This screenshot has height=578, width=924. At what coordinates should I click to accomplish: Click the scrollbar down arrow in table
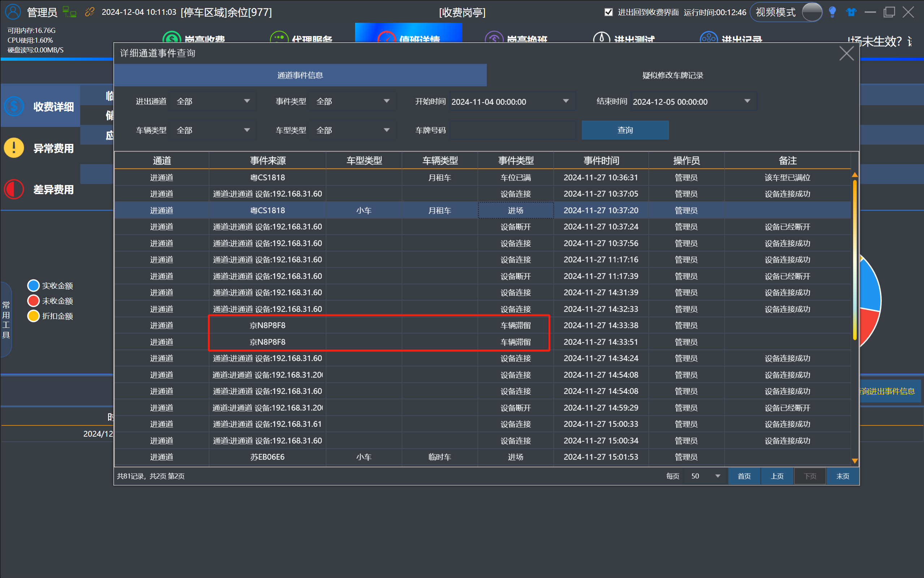click(855, 461)
